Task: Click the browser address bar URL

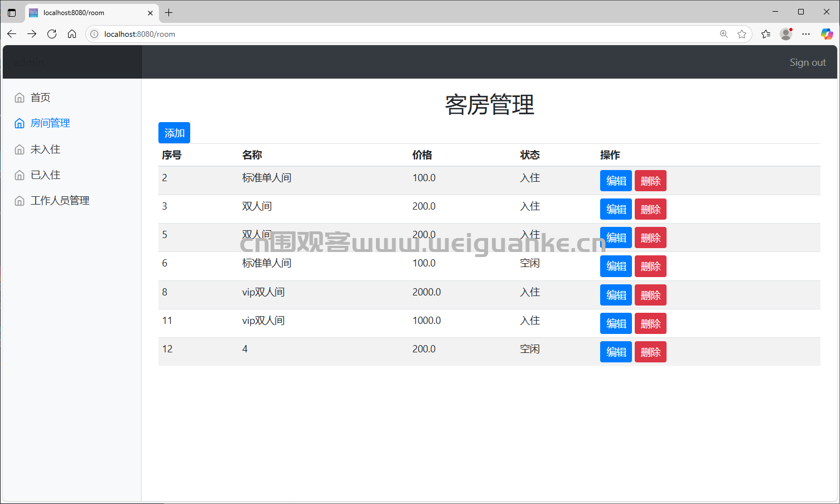Action: click(139, 34)
